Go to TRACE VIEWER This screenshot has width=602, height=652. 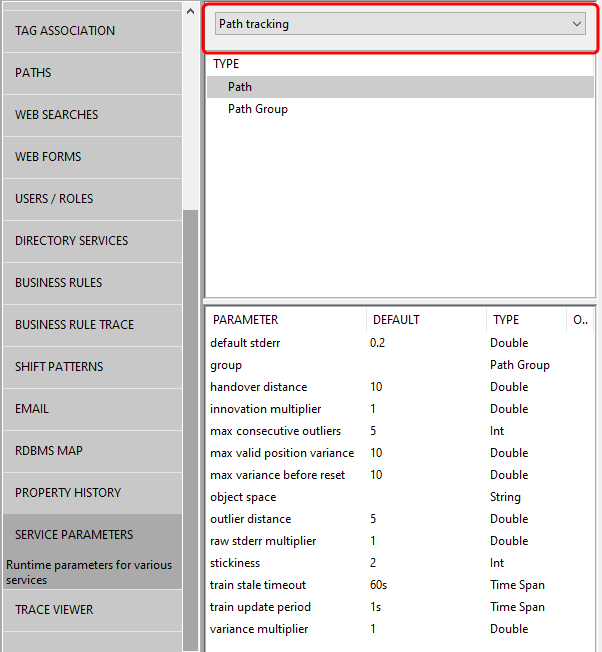[92, 610]
